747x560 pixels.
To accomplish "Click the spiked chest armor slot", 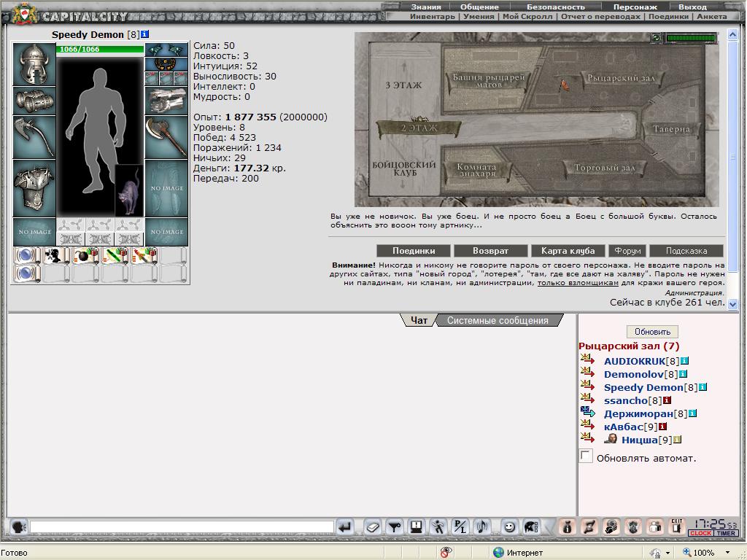I will [34, 188].
